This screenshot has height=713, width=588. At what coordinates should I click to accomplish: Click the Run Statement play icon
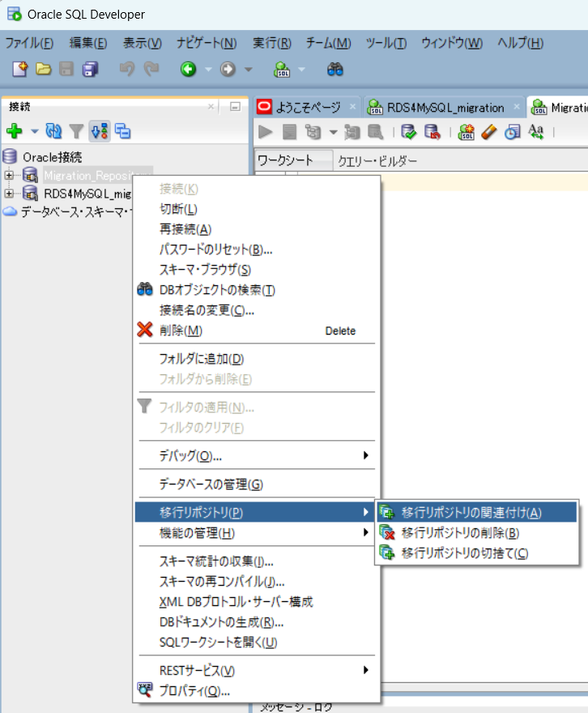pos(266,132)
